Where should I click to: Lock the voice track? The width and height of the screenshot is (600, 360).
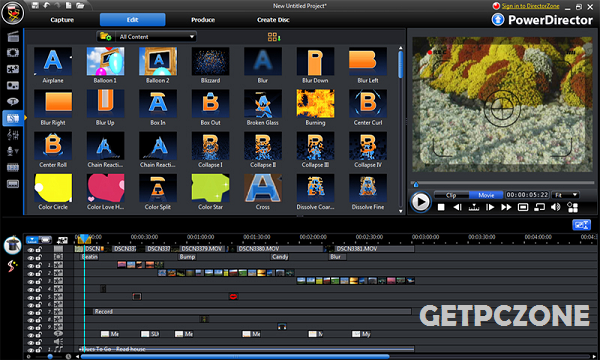39,342
